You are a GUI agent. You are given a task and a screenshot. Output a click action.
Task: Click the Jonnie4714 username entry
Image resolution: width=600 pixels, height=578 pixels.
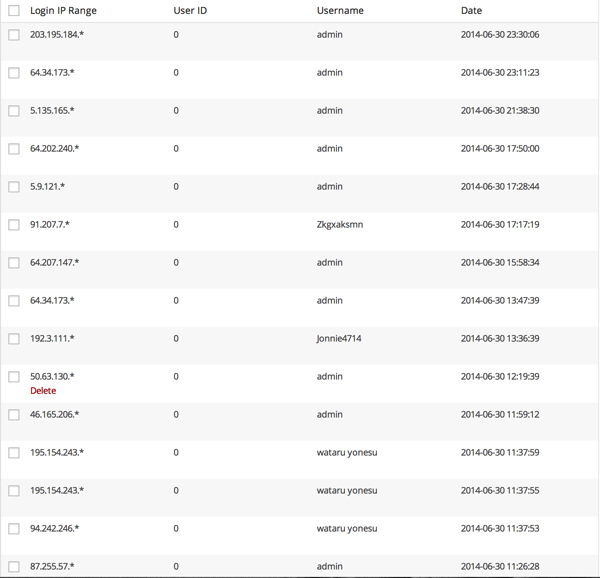(339, 339)
